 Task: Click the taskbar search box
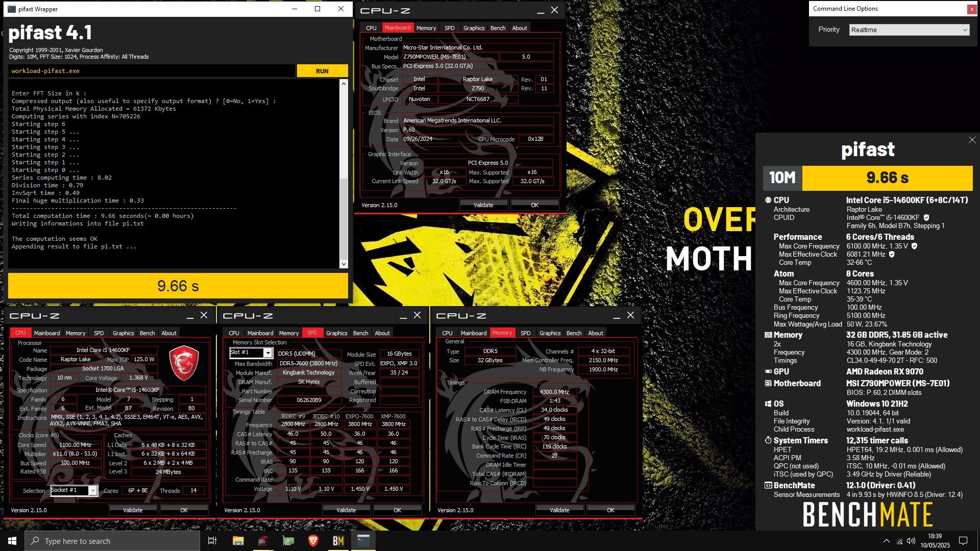click(112, 541)
